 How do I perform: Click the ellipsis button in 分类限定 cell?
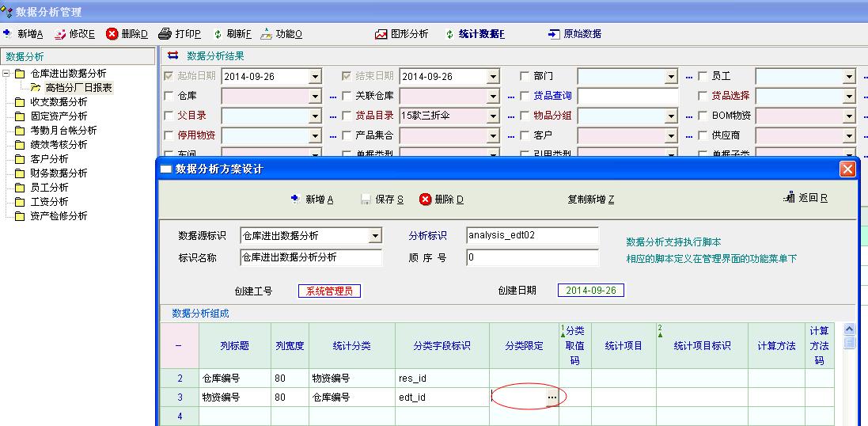pyautogui.click(x=552, y=397)
